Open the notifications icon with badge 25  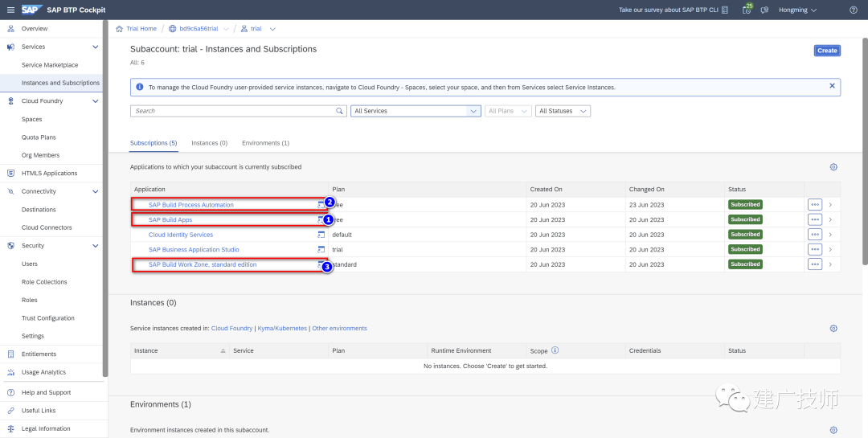click(747, 10)
